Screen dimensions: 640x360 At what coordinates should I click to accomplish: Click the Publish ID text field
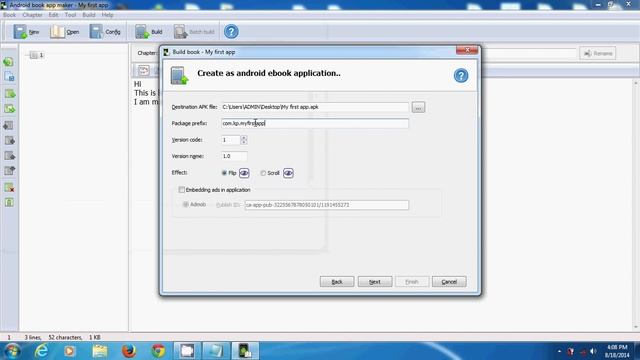[327, 205]
